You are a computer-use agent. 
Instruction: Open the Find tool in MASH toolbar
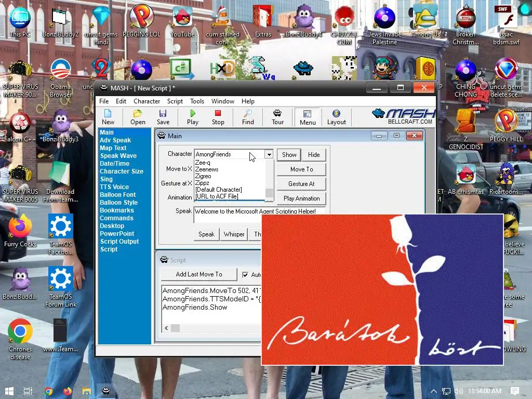tap(248, 117)
